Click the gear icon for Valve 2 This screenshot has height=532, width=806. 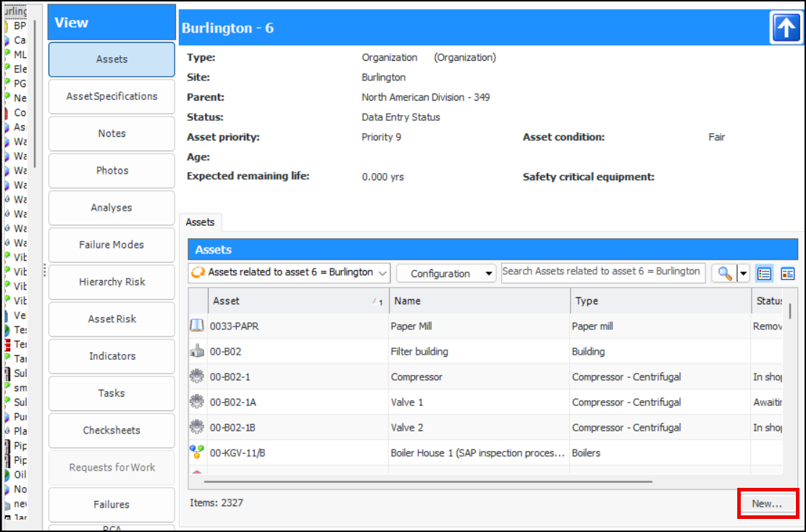[197, 428]
